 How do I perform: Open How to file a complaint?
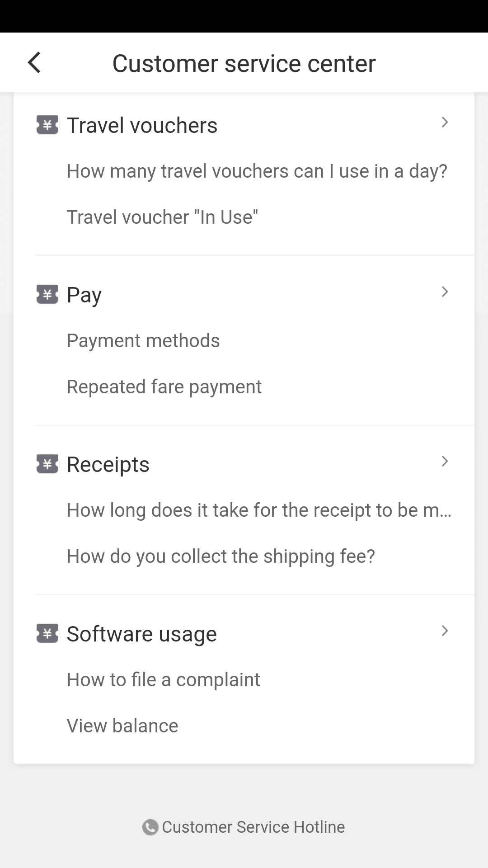click(163, 680)
